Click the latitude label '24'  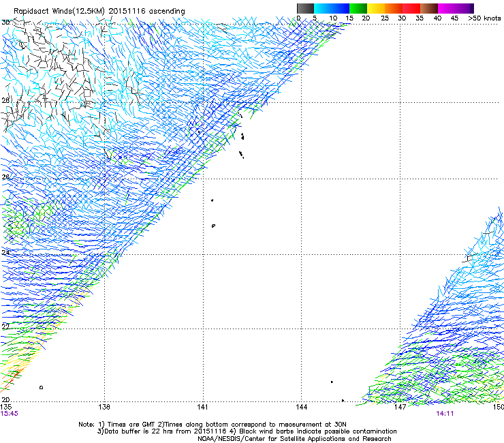tap(5, 252)
